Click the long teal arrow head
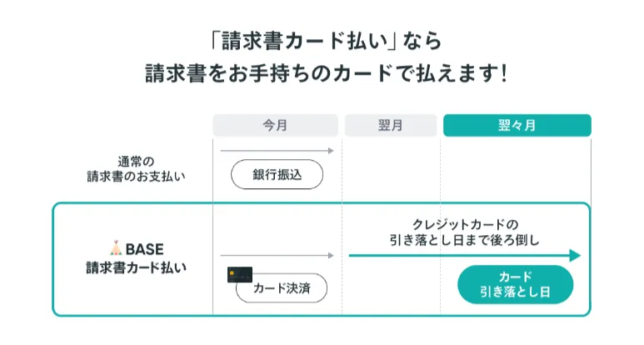Image resolution: width=644 pixels, height=345 pixels. [x=575, y=256]
